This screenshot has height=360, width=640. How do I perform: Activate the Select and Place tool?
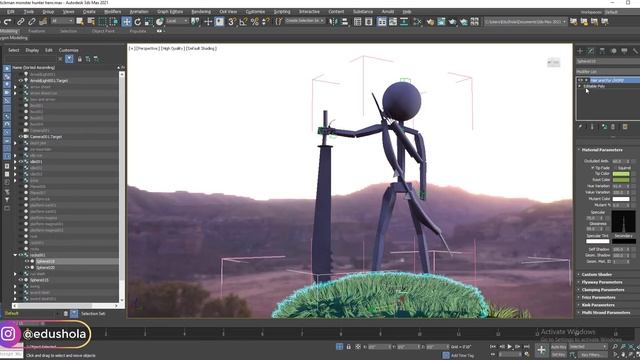(x=160, y=22)
